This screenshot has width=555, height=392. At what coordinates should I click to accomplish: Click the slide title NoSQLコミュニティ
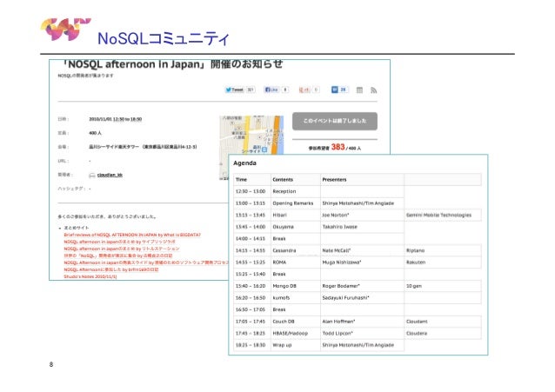coord(164,38)
